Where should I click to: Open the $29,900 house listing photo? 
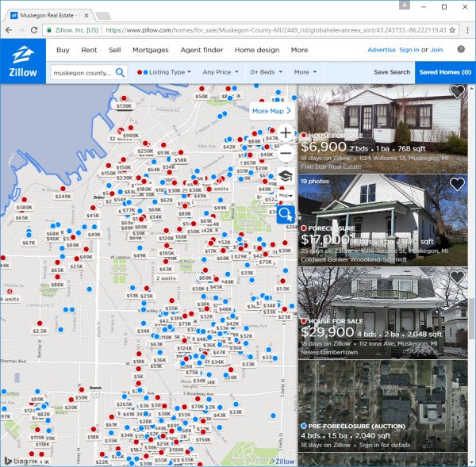(383, 313)
